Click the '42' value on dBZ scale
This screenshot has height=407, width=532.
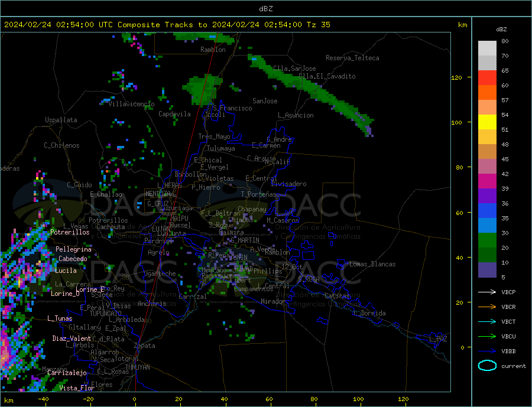pyautogui.click(x=505, y=174)
